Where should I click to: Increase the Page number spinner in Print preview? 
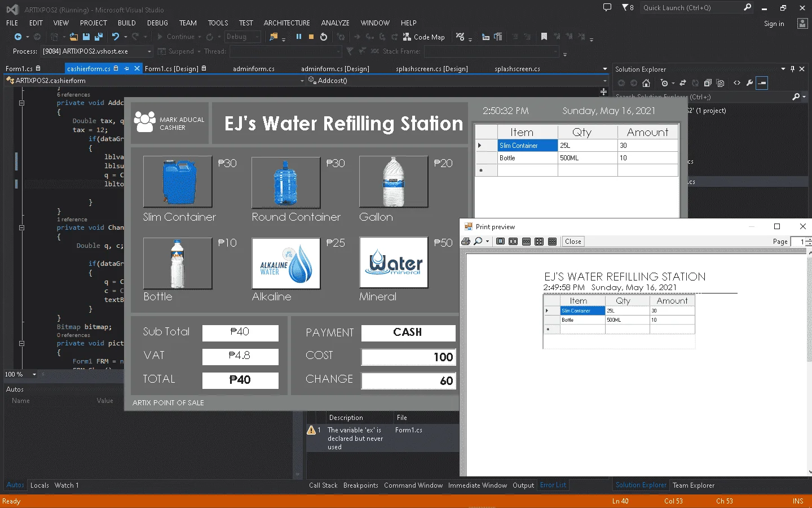tap(809, 239)
